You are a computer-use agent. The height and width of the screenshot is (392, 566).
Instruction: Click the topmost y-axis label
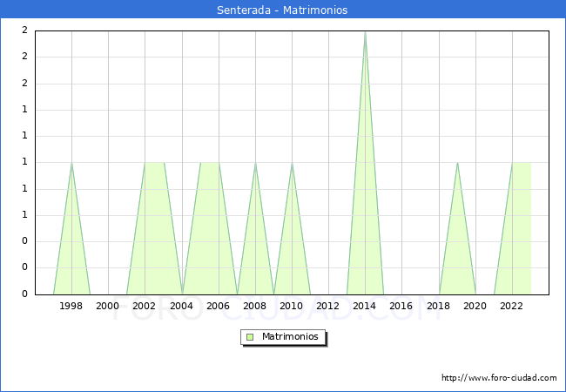point(24,30)
